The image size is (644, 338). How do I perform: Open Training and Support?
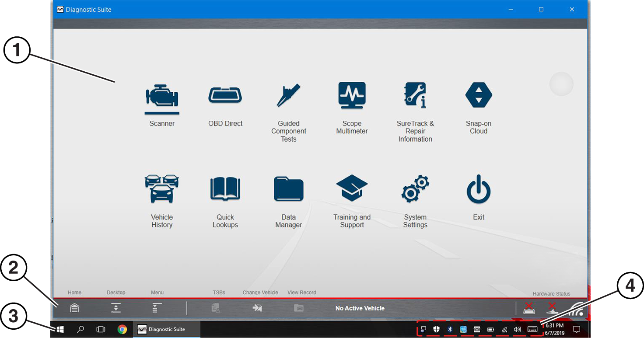(352, 189)
